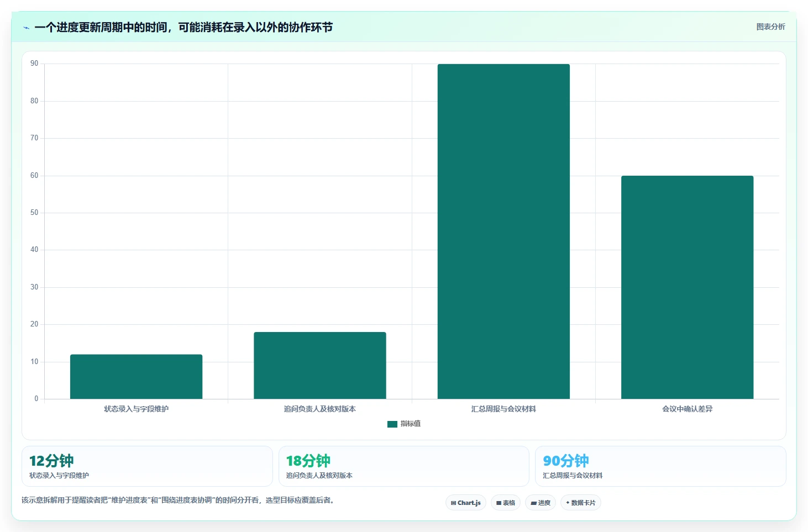Click the 追问负责人及核对版本 bar in the chart
Image resolution: width=808 pixels, height=532 pixels.
tap(320, 365)
